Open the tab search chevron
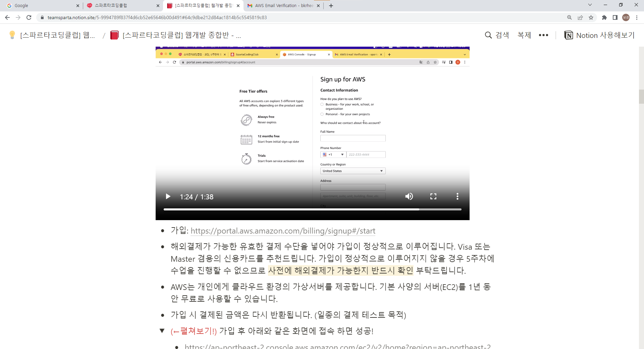 [x=590, y=5]
